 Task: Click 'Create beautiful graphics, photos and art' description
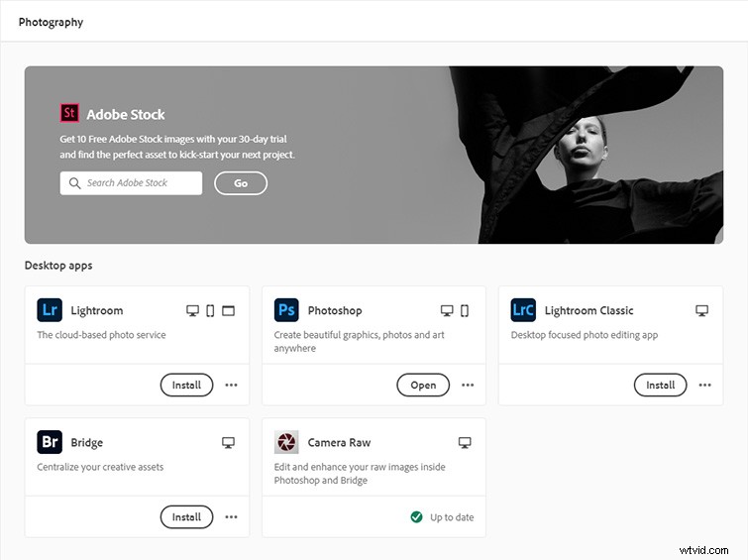[x=360, y=341]
